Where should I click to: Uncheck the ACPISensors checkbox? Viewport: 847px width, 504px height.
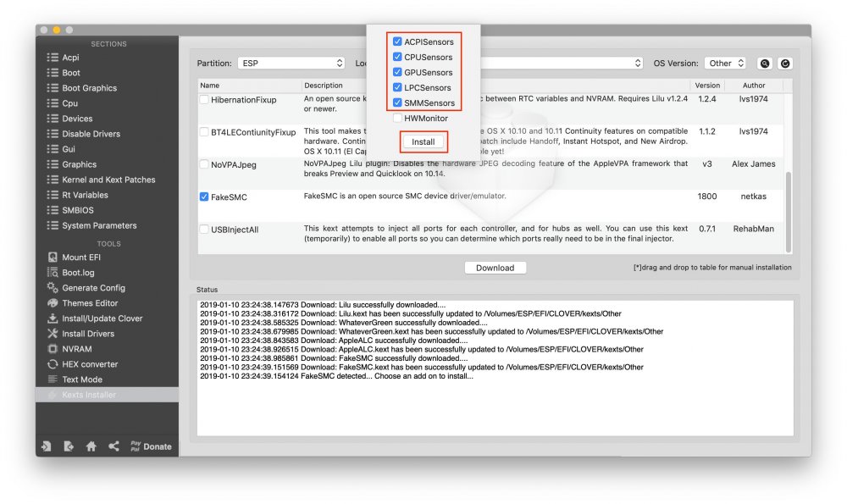397,42
